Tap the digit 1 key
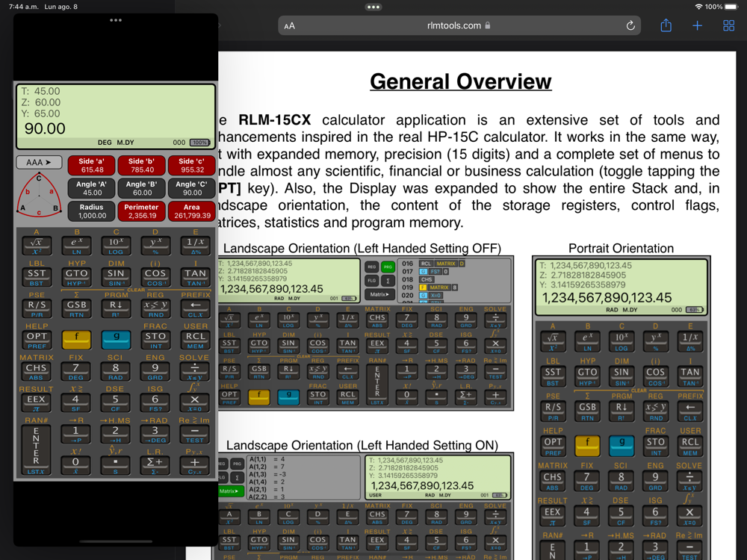This screenshot has width=747, height=560. tap(76, 434)
